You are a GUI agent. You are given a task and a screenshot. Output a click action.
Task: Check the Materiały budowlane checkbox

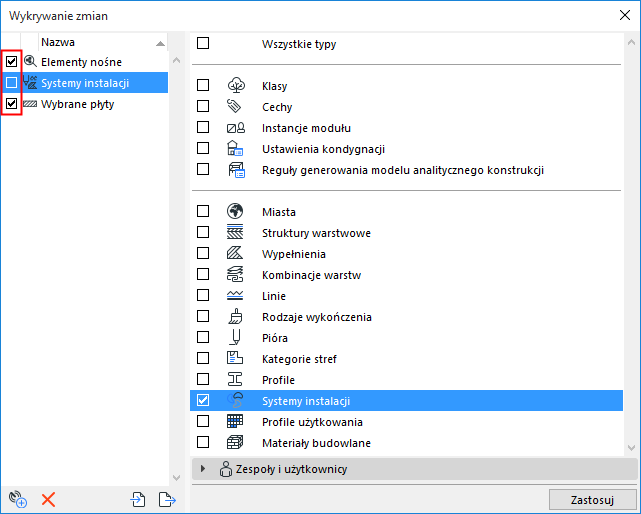tap(203, 442)
